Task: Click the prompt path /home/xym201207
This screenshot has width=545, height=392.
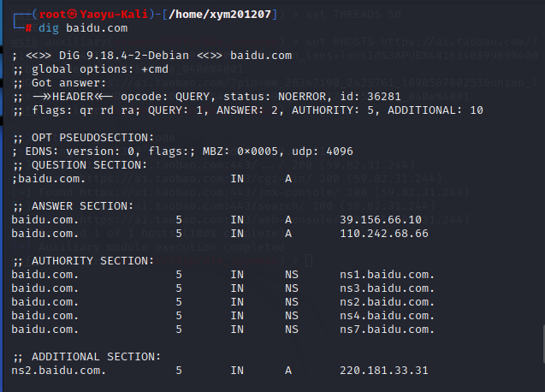Action: (x=222, y=13)
